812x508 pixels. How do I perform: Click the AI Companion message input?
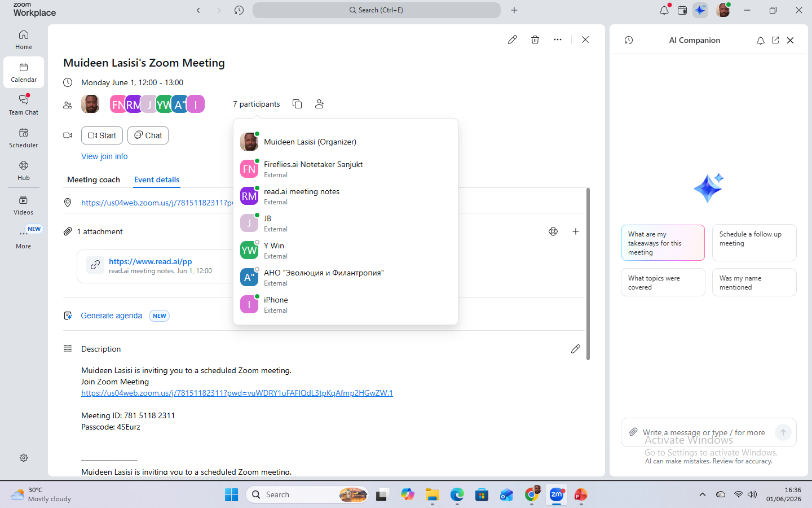[x=705, y=432]
